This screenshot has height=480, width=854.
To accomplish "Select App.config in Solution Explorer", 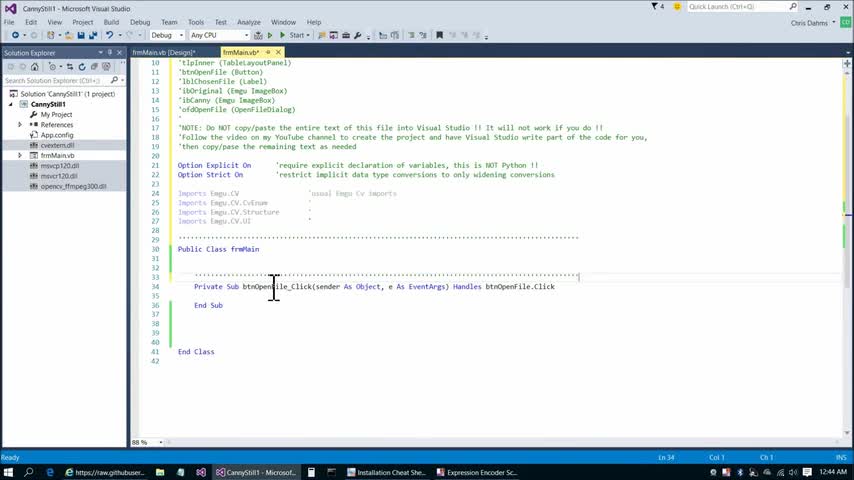I will tap(57, 135).
